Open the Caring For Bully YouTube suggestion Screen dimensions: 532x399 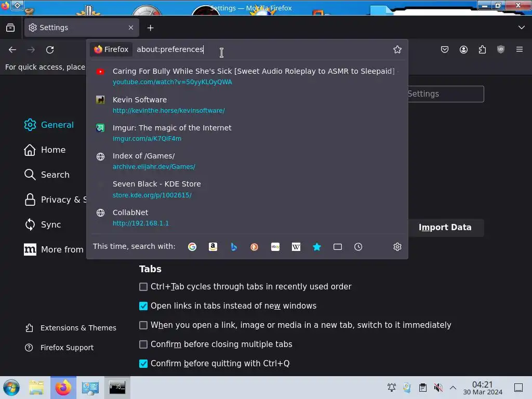[247, 76]
